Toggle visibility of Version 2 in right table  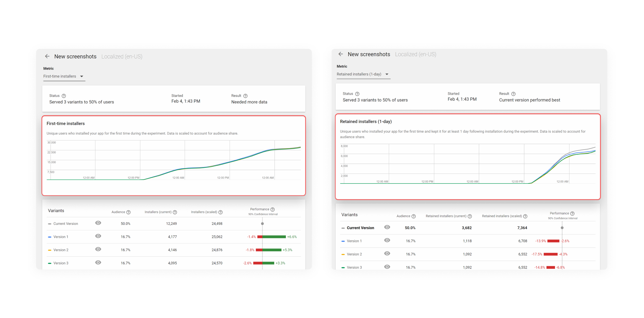(x=387, y=254)
